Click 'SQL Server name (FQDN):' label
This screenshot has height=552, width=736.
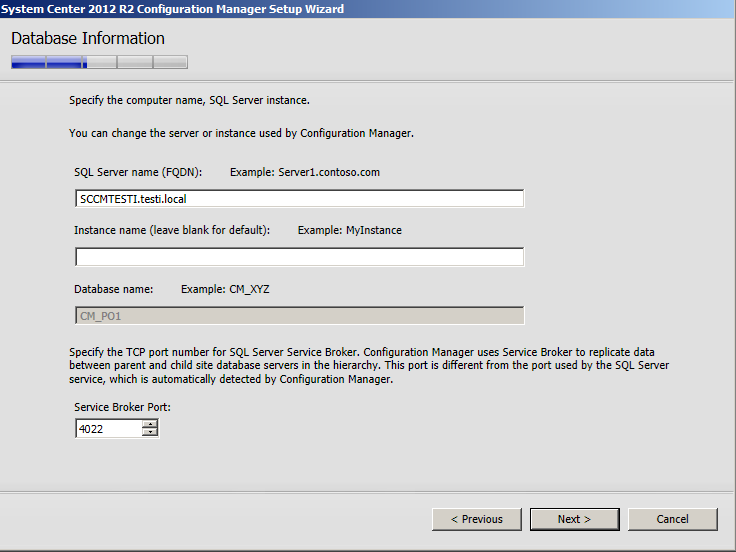coord(138,172)
